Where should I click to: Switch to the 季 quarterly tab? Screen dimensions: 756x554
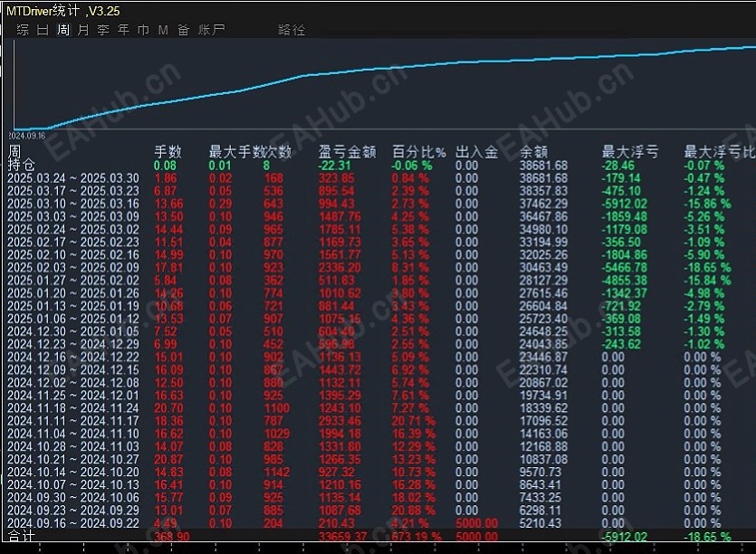(x=103, y=30)
